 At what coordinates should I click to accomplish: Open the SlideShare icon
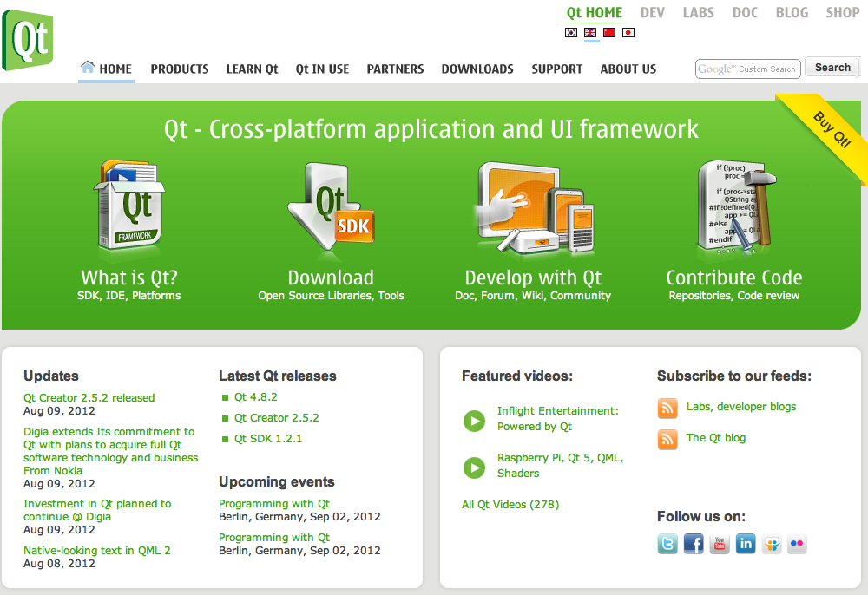click(x=772, y=544)
